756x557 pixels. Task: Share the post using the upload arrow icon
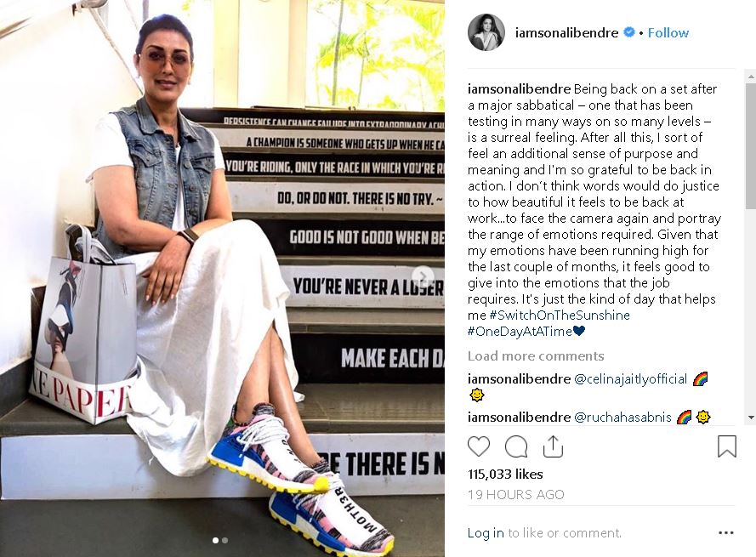pos(553,446)
